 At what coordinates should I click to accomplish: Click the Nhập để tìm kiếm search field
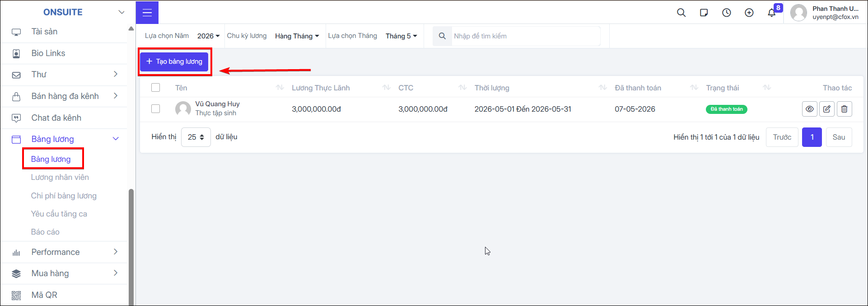(526, 36)
